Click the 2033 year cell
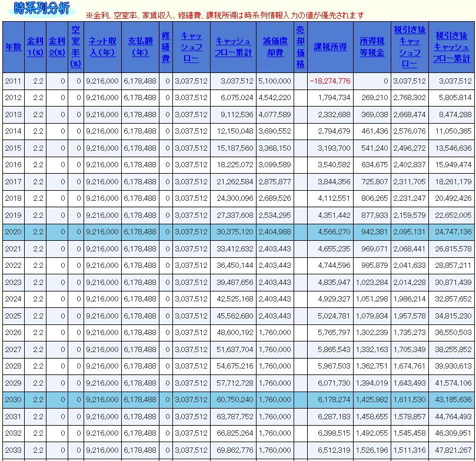 click(x=13, y=450)
